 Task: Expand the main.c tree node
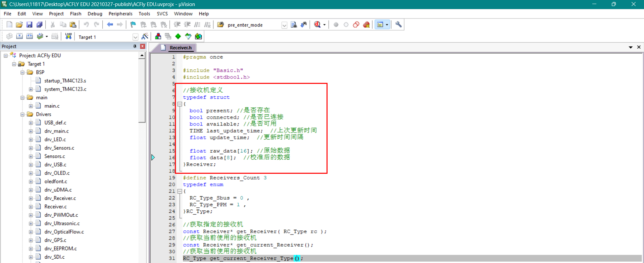pos(31,106)
